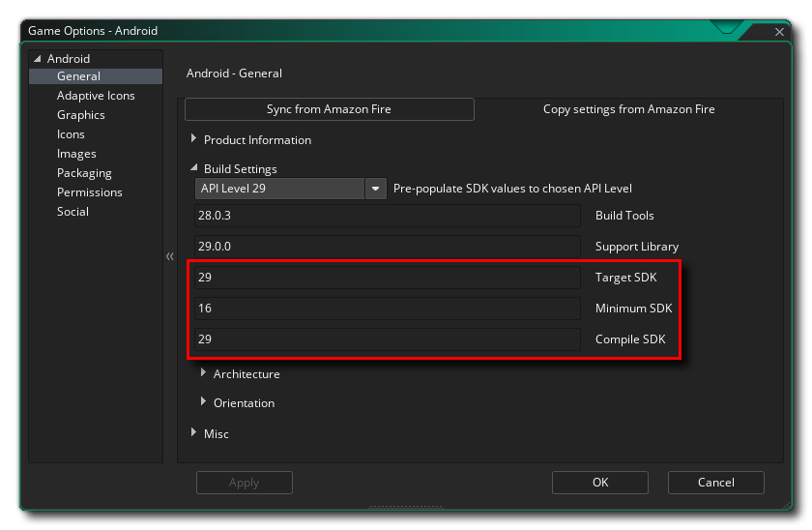Click the Target SDK input field
The image size is (812, 530).
click(x=387, y=278)
